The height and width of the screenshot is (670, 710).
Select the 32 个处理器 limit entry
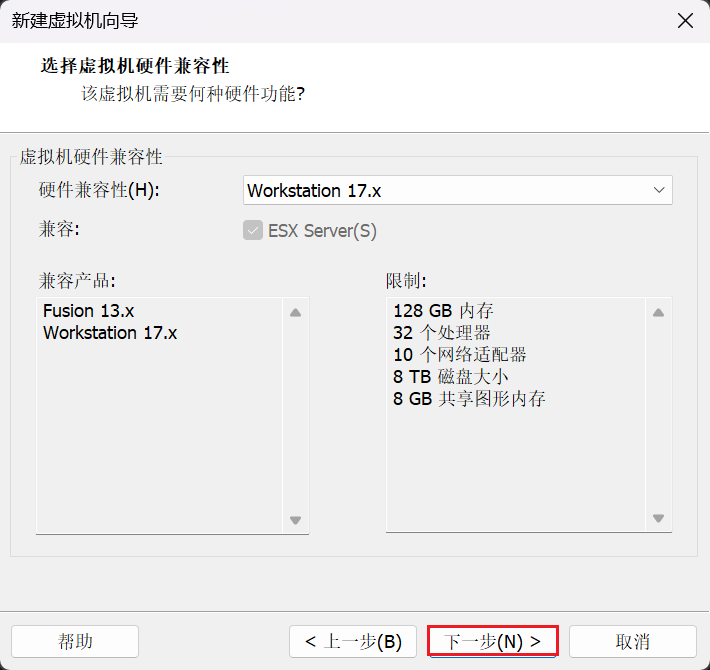point(441,333)
